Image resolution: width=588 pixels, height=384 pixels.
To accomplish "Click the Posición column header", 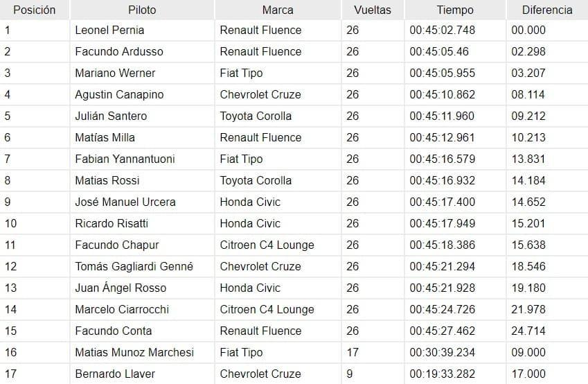I will click(35, 10).
